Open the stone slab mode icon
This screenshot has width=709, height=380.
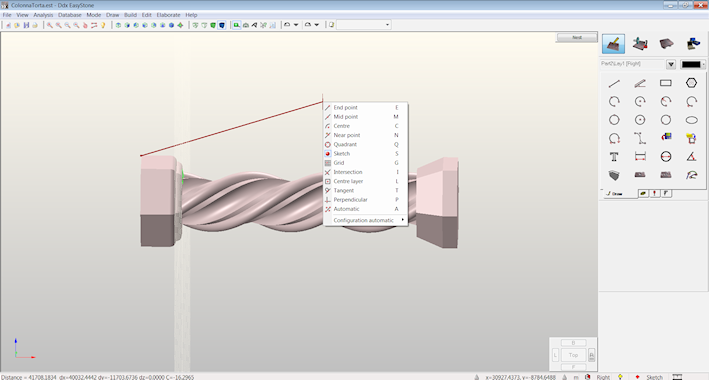[x=666, y=44]
